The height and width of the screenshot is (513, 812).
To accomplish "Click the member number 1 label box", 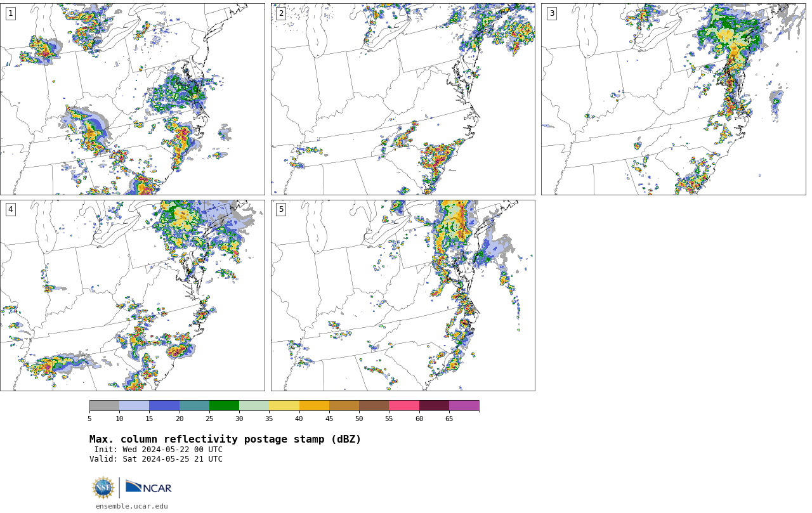I will click(10, 13).
